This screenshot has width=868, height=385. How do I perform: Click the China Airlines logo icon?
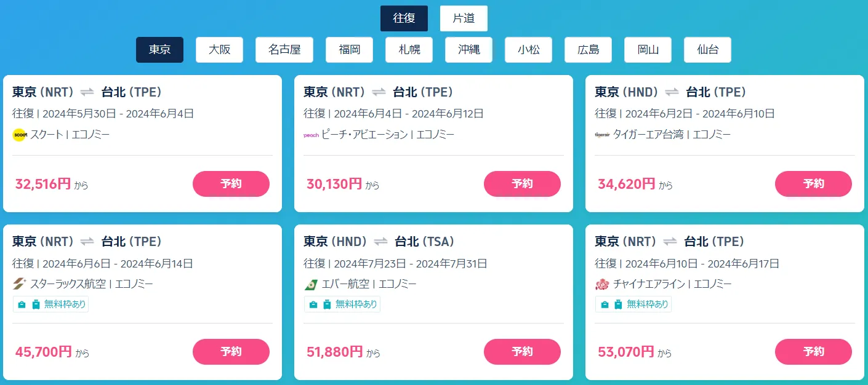[x=602, y=284]
